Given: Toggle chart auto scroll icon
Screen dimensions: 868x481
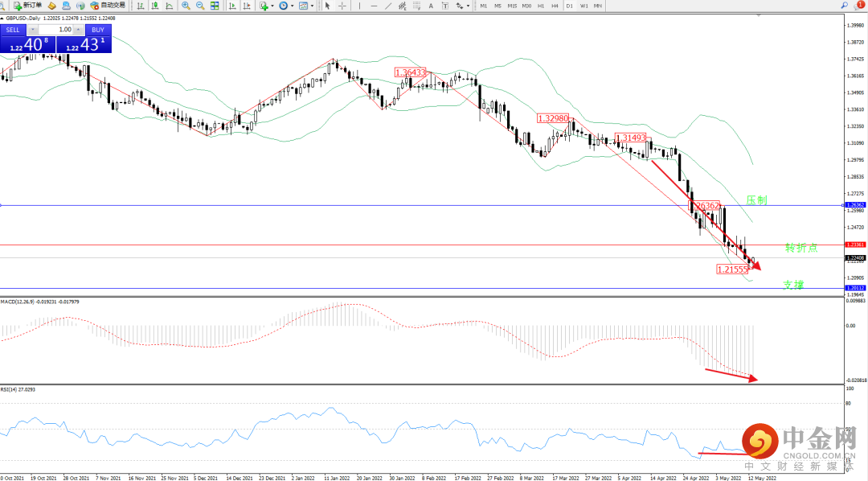Looking at the screenshot, I should pos(232,6).
